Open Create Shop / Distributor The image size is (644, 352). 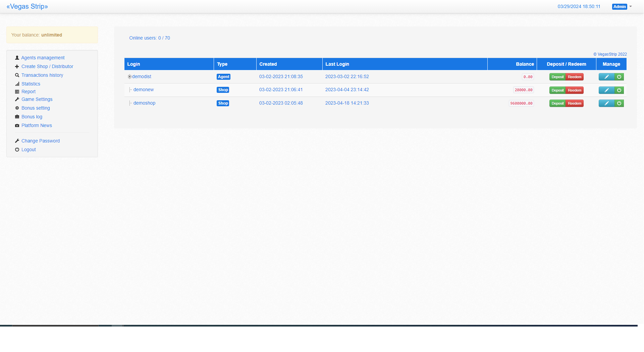tap(47, 66)
